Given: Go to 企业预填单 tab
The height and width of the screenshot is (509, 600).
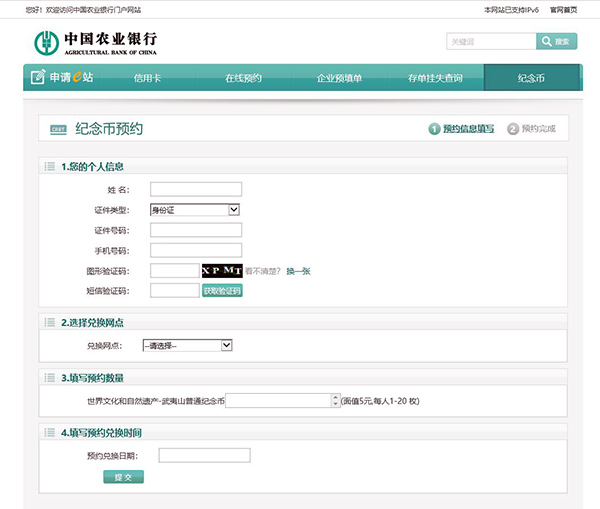Looking at the screenshot, I should click(x=339, y=77).
